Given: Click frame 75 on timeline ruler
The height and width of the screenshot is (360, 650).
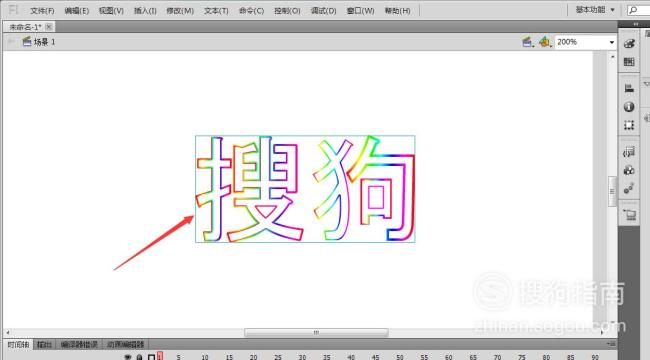Looking at the screenshot, I should [521, 357].
